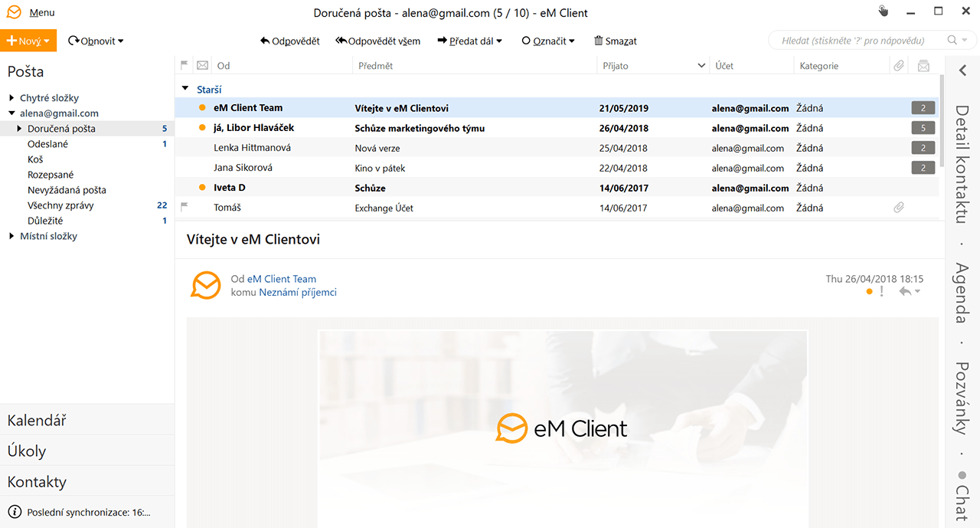
Task: Sort by read status envelope column icon
Action: pos(203,66)
